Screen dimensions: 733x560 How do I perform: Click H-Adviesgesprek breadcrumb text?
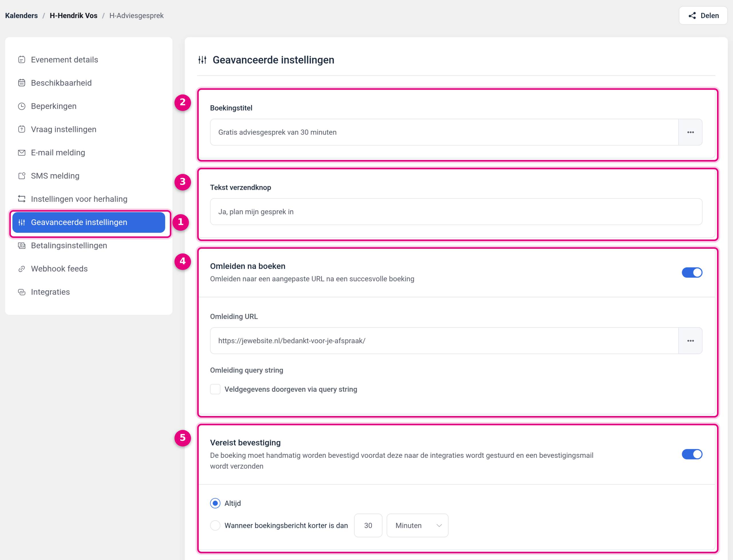coord(136,16)
